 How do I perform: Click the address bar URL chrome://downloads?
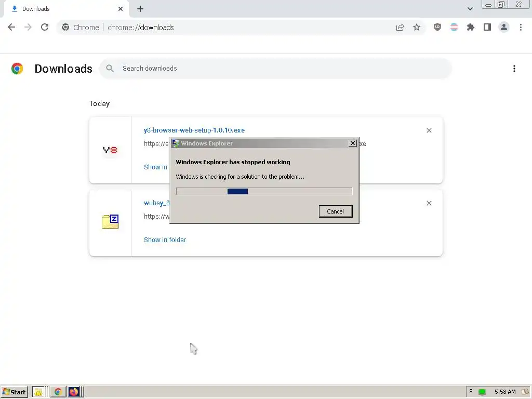click(x=140, y=28)
